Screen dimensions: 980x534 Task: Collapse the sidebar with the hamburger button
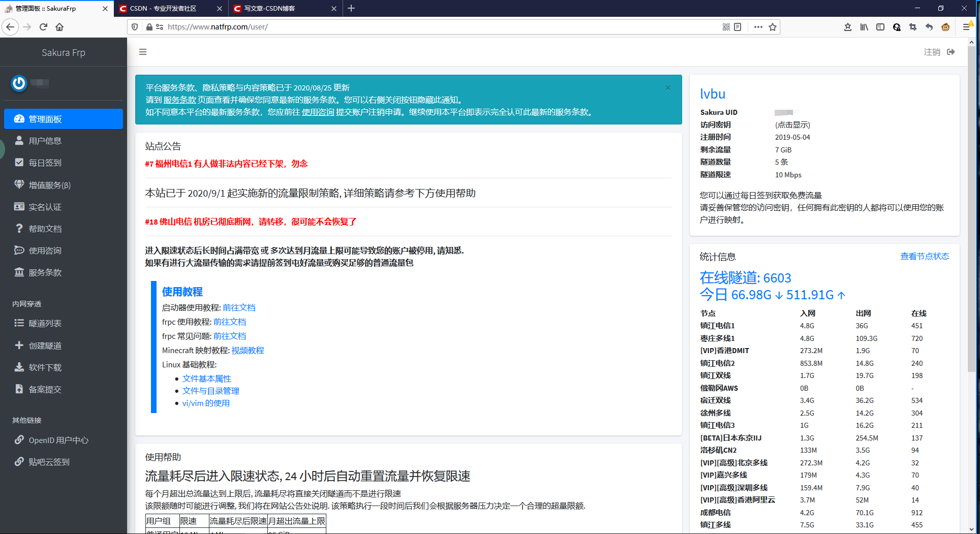pos(143,52)
